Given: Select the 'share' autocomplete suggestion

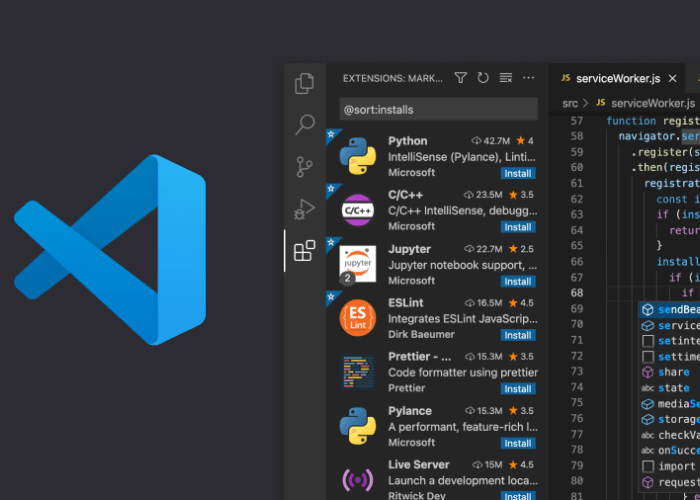Looking at the screenshot, I should point(673,372).
